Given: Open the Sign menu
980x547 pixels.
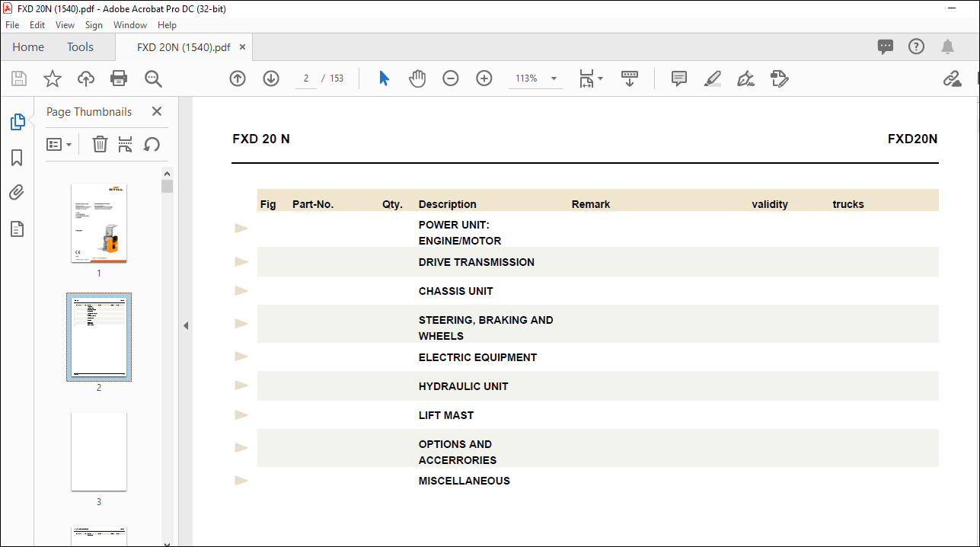Looking at the screenshot, I should (x=94, y=25).
